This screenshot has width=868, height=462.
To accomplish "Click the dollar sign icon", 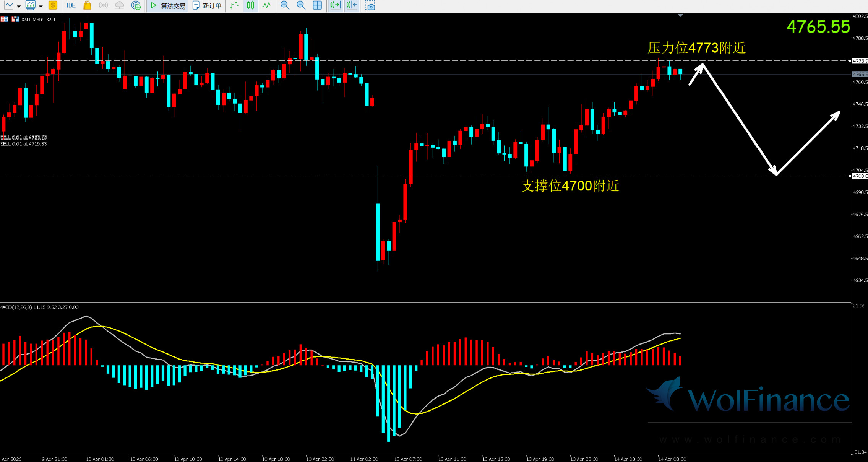I will coord(53,5).
